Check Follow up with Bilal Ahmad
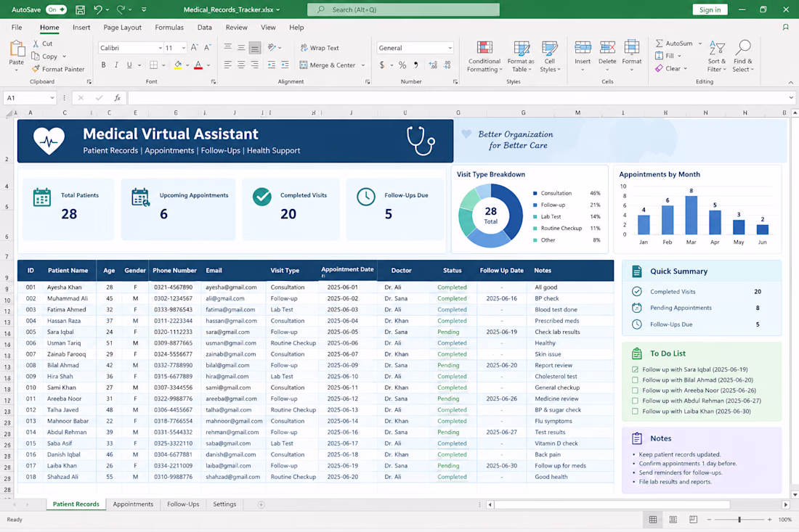799x532 pixels. tap(635, 380)
